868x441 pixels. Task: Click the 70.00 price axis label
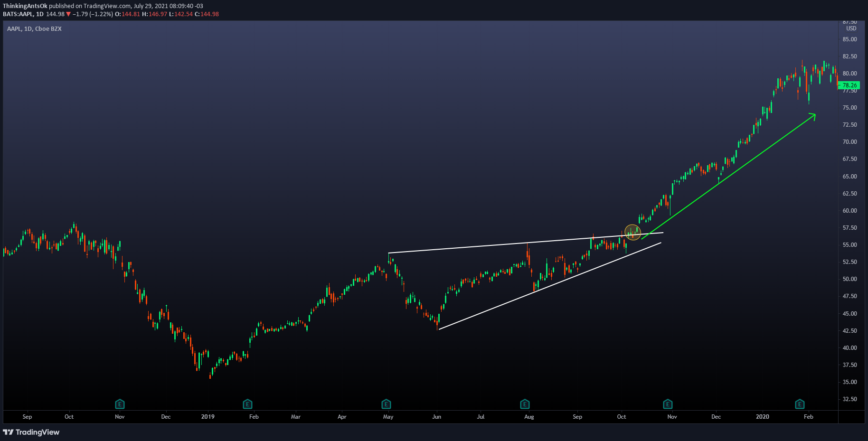tap(849, 142)
